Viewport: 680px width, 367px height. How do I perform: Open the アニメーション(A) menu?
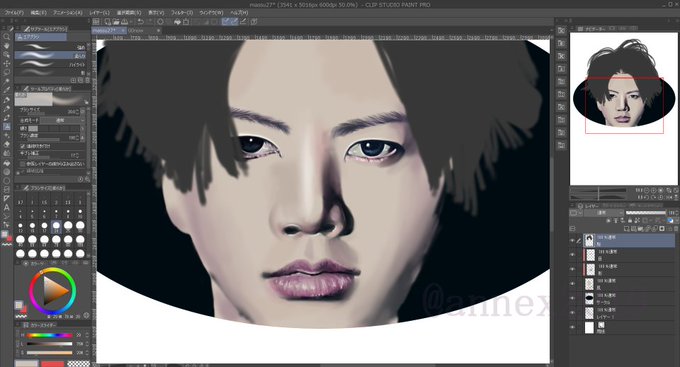pyautogui.click(x=67, y=13)
